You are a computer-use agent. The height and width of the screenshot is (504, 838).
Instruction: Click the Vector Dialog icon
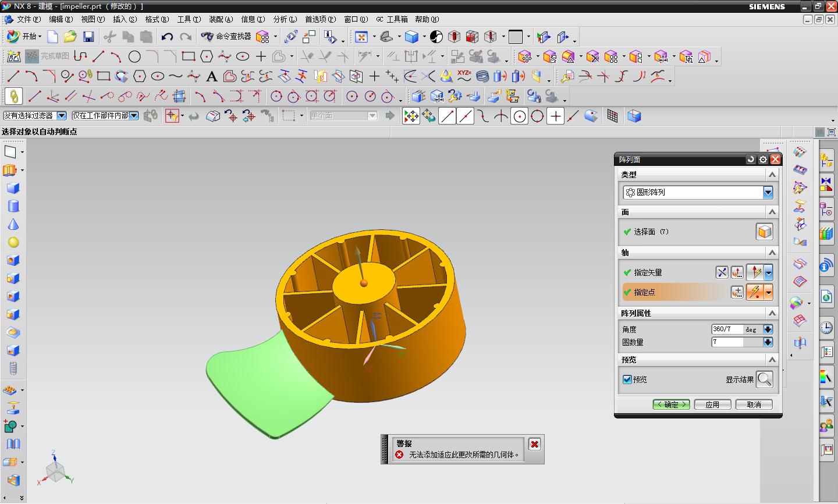(x=737, y=272)
